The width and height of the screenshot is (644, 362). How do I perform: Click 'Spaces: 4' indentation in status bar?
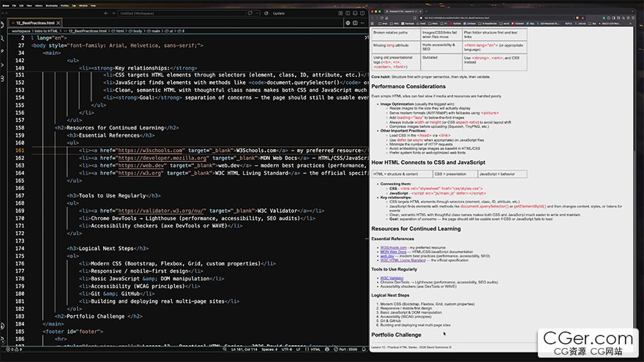point(269,350)
